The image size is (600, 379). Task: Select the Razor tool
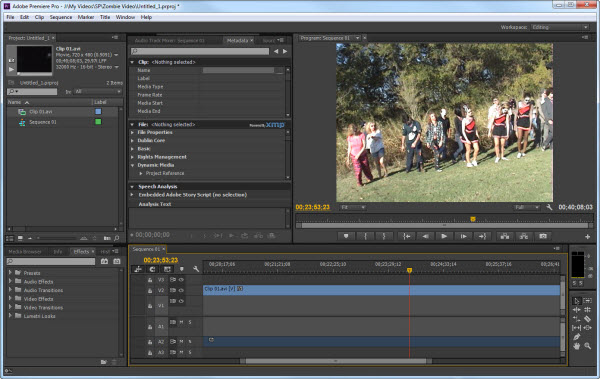click(587, 319)
